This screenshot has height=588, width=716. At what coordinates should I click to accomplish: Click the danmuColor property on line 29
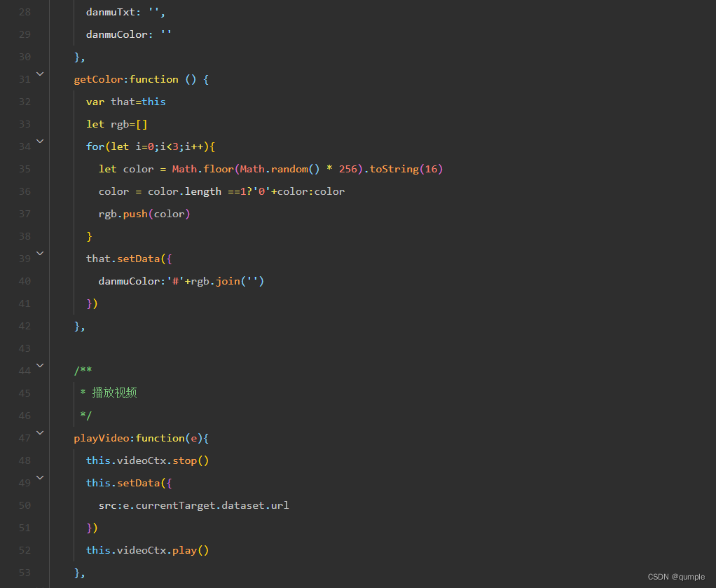coord(116,35)
